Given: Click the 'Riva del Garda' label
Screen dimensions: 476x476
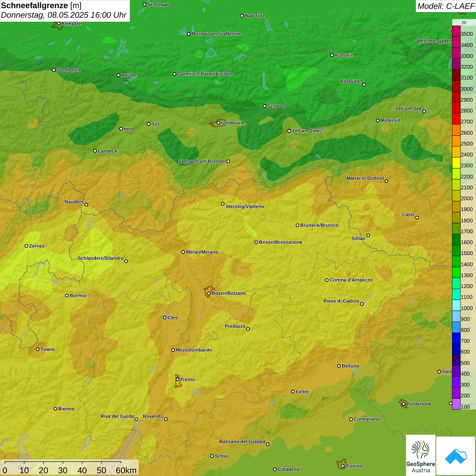Looking at the screenshot, I should (117, 416).
